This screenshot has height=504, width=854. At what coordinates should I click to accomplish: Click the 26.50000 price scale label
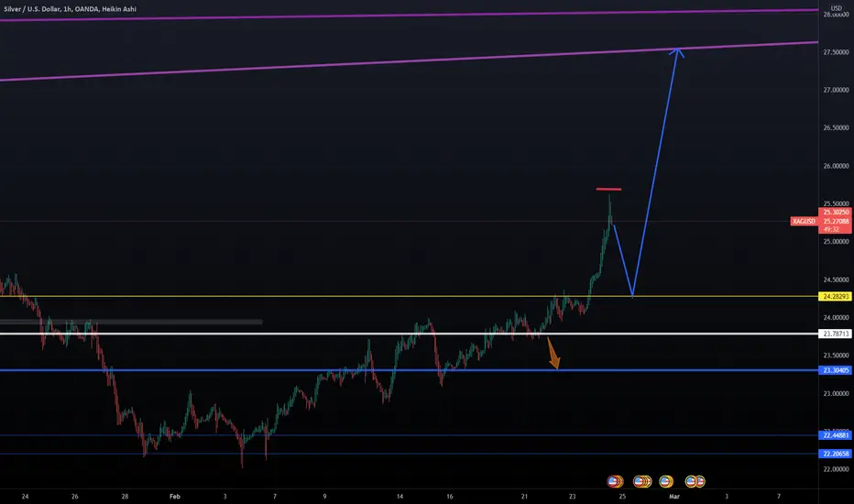click(836, 128)
